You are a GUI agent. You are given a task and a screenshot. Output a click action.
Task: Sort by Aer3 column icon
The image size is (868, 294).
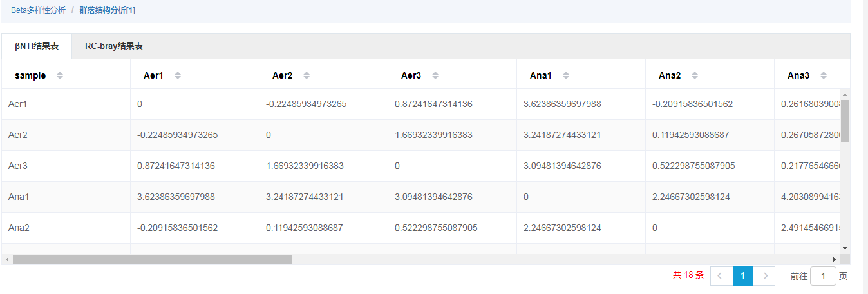click(x=435, y=75)
